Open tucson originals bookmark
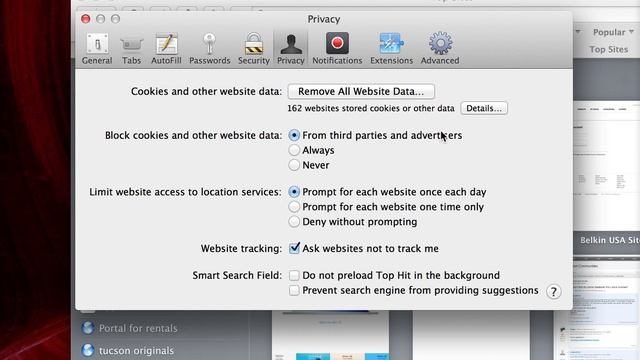The height and width of the screenshot is (360, 640). [136, 351]
